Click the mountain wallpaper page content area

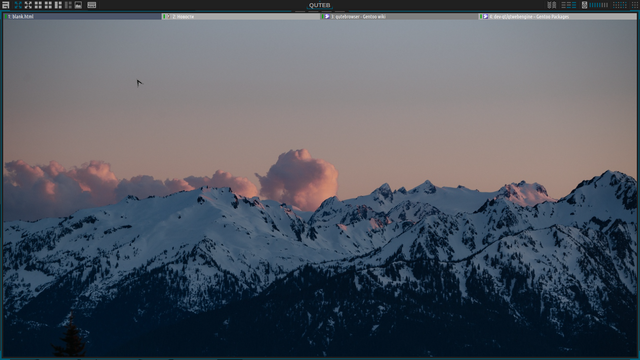click(320, 189)
